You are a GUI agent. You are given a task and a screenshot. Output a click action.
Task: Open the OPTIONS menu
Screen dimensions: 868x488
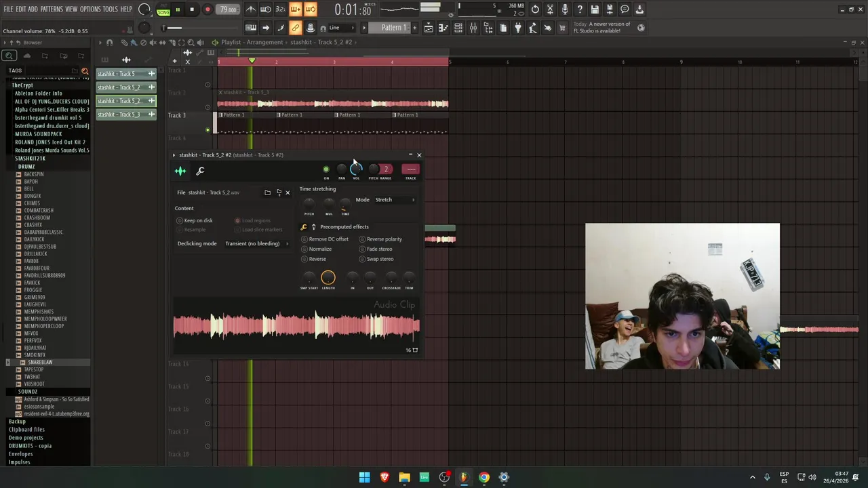pyautogui.click(x=90, y=9)
